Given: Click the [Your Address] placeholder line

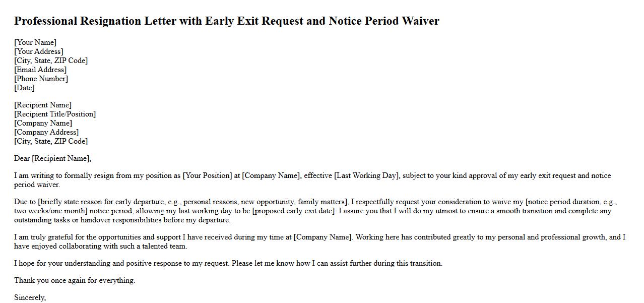Looking at the screenshot, I should pyautogui.click(x=39, y=51).
